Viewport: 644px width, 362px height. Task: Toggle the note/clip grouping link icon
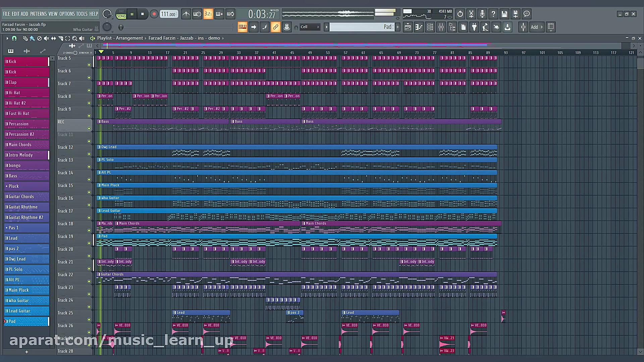276,27
